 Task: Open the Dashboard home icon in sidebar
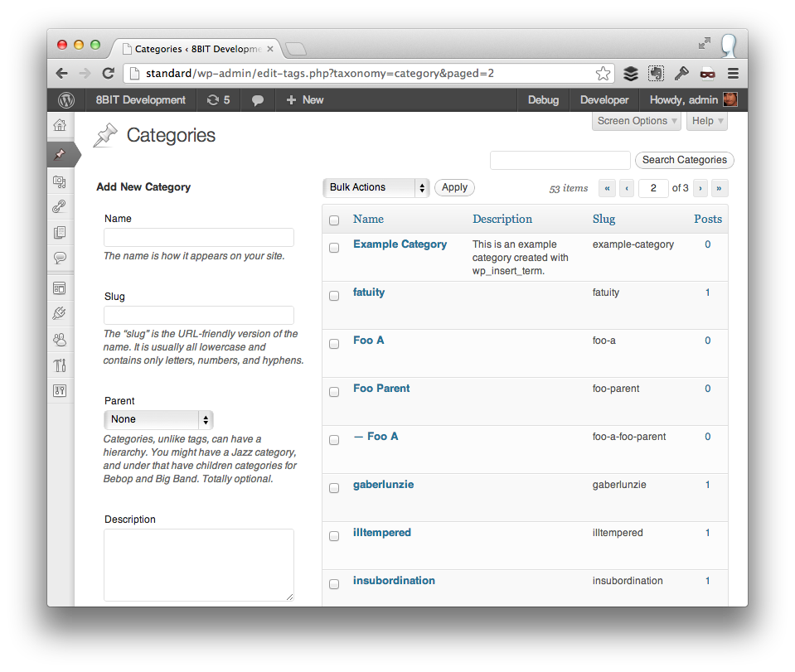(x=60, y=124)
